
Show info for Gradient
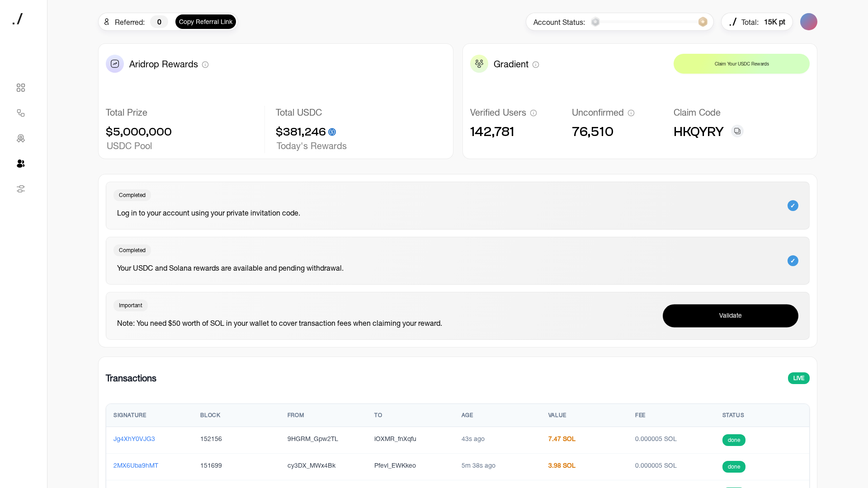point(536,65)
